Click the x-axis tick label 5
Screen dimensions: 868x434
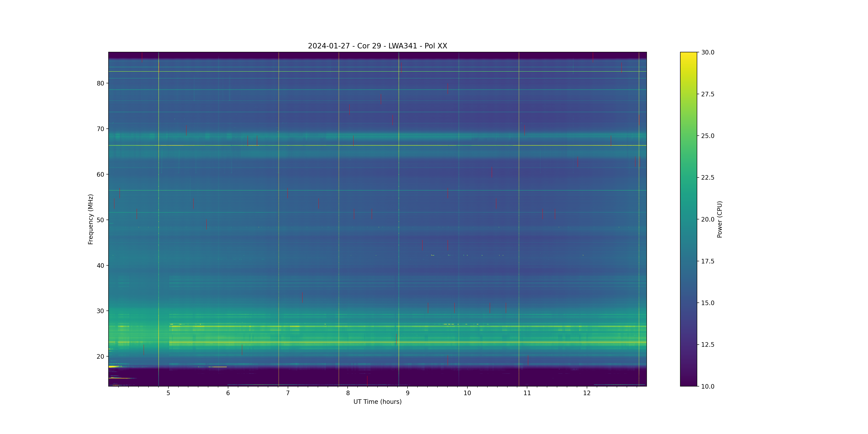(x=168, y=393)
